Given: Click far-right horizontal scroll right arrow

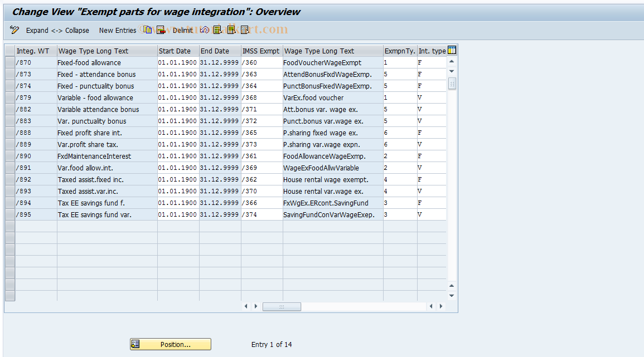Looking at the screenshot, I should coord(441,306).
